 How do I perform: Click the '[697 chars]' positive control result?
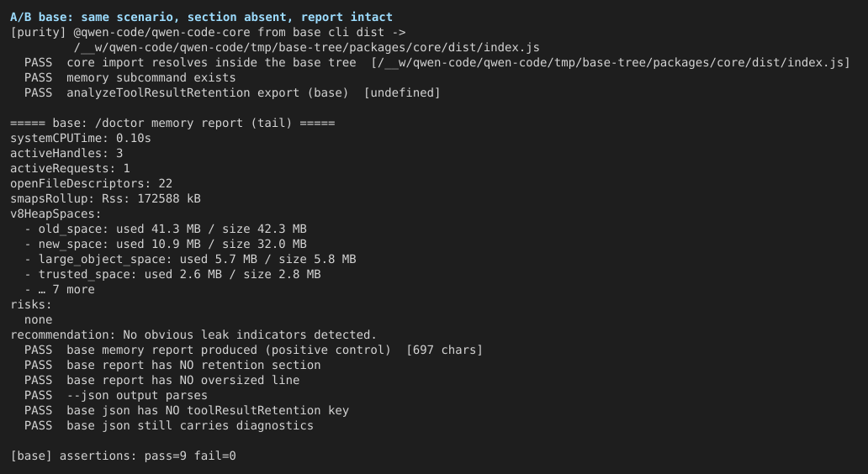pyautogui.click(x=444, y=350)
